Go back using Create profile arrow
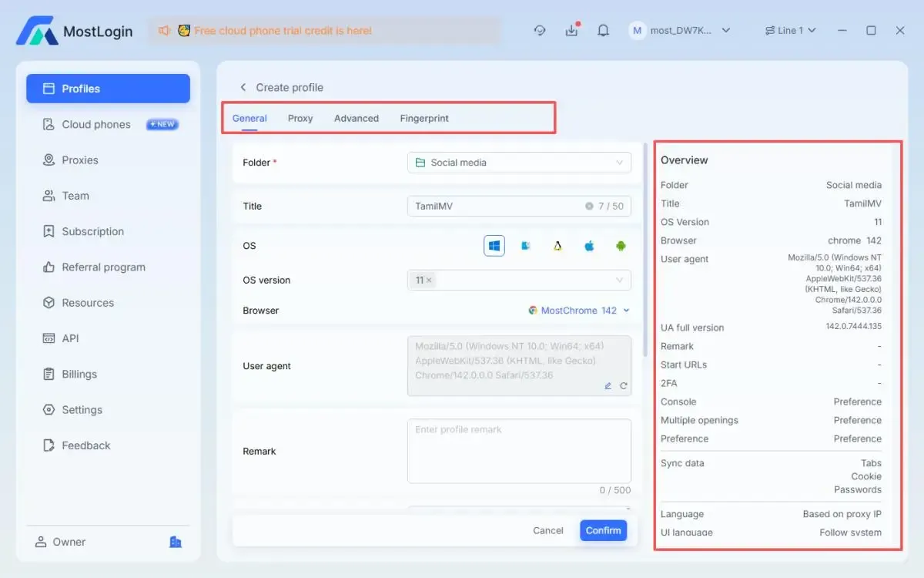The width and height of the screenshot is (924, 578). [x=243, y=88]
